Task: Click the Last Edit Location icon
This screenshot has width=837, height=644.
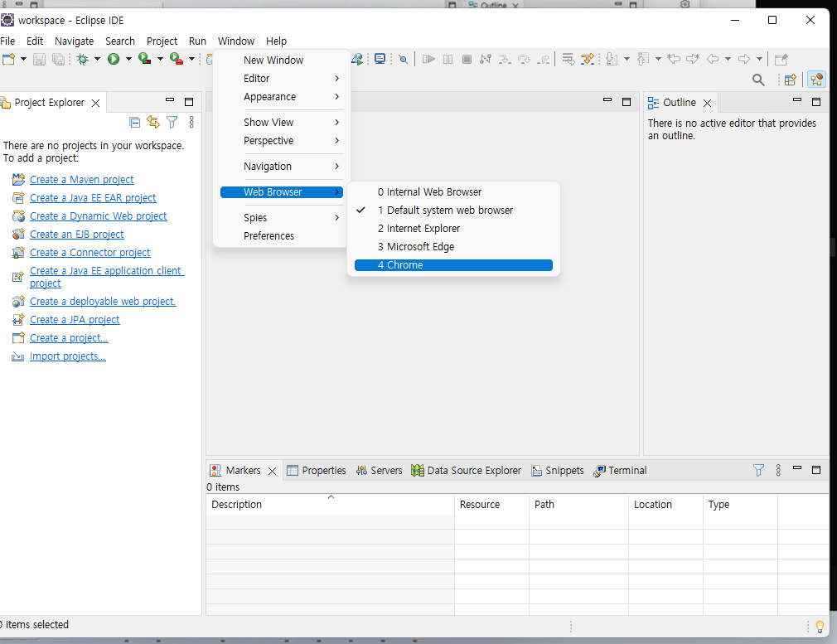Action: (675, 60)
